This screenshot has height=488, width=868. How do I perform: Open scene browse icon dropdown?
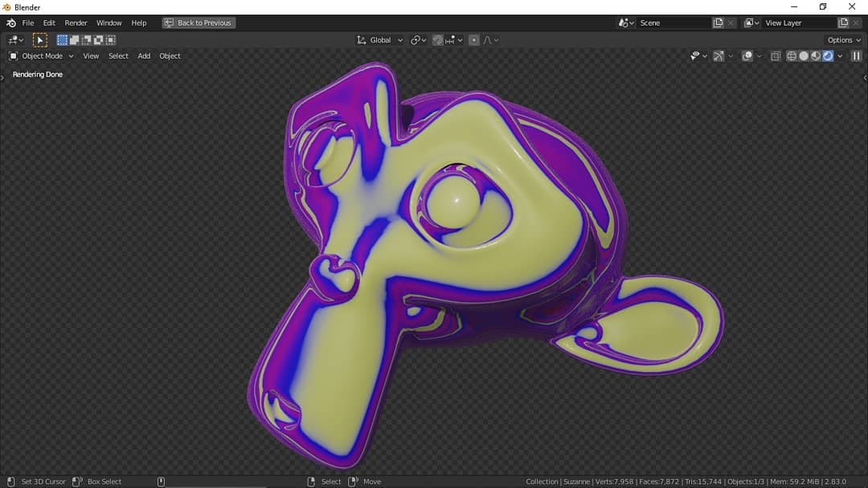click(x=627, y=23)
